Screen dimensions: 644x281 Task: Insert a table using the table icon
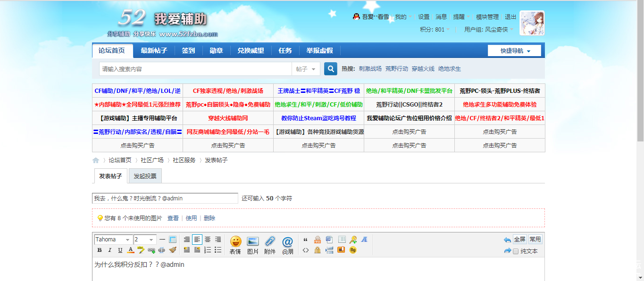(173, 240)
